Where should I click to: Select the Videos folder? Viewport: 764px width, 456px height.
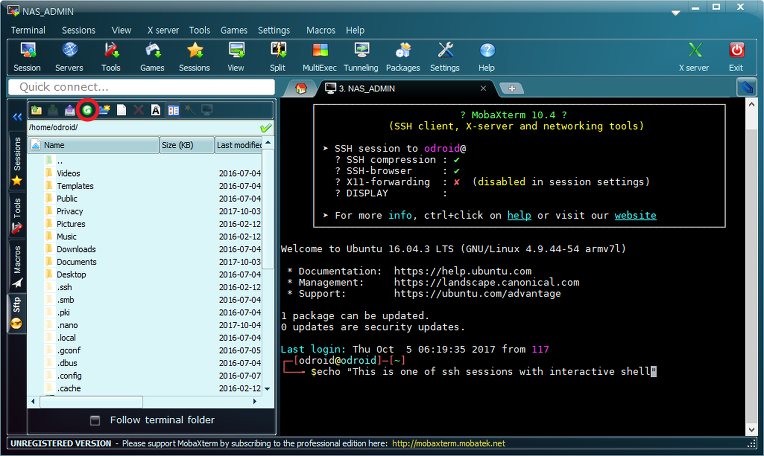click(x=68, y=173)
